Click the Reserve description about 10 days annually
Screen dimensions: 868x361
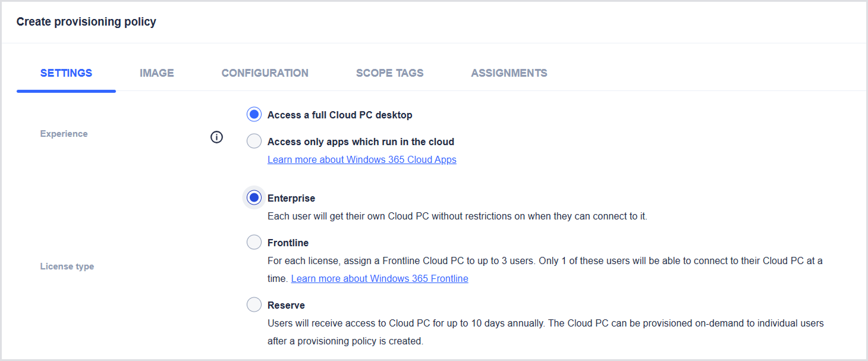click(545, 324)
